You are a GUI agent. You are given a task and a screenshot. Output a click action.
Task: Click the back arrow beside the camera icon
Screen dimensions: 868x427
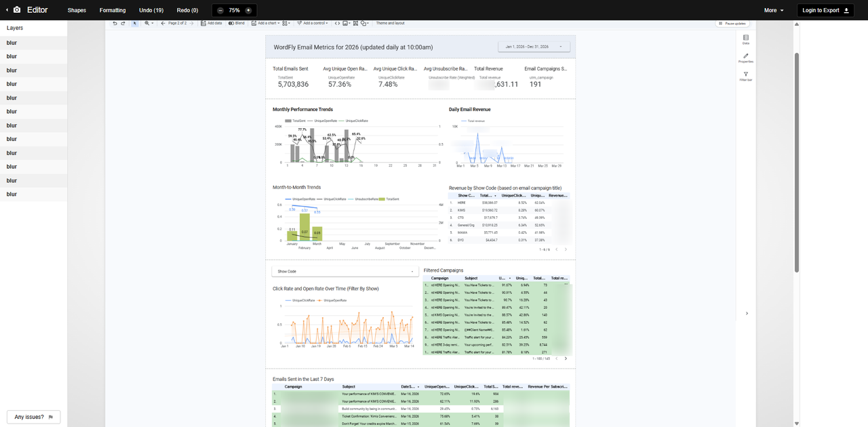[7, 10]
